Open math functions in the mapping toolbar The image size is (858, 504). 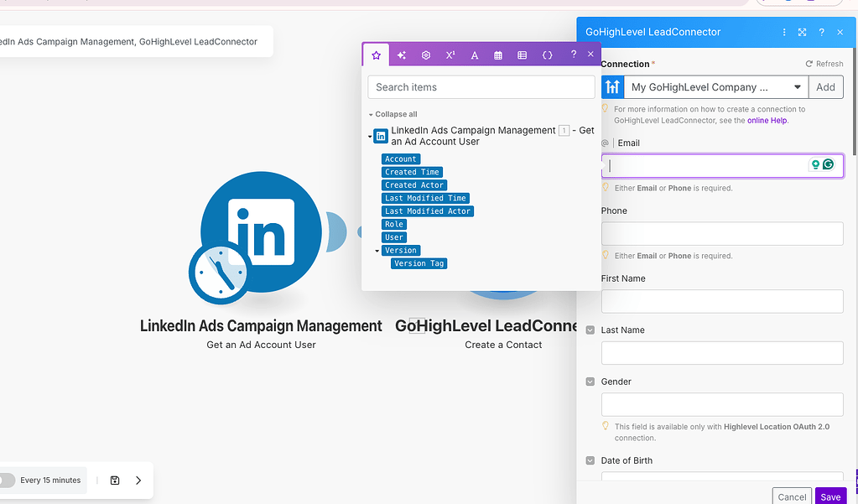[450, 55]
